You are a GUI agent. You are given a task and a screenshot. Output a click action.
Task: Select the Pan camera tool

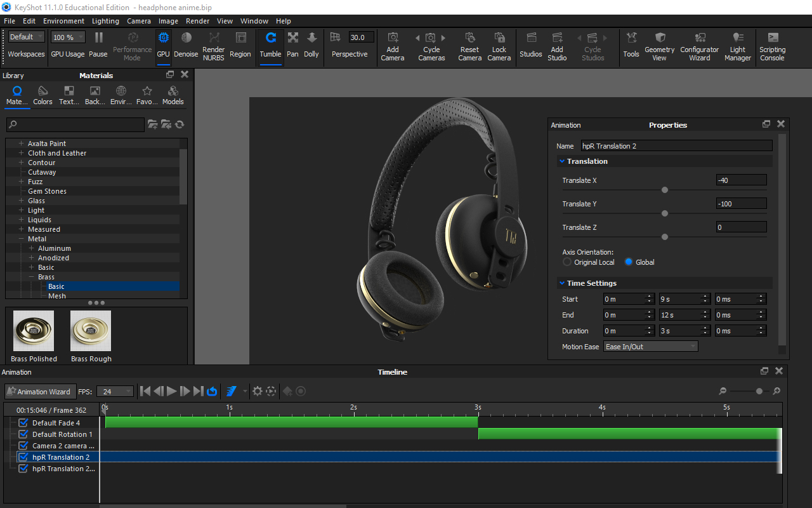click(292, 46)
